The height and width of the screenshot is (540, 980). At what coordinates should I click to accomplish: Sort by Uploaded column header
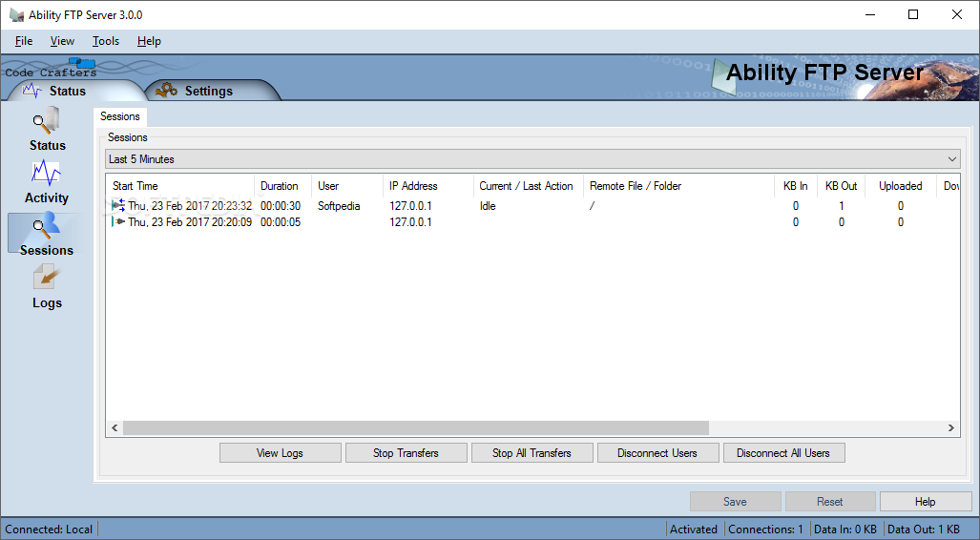coord(901,186)
